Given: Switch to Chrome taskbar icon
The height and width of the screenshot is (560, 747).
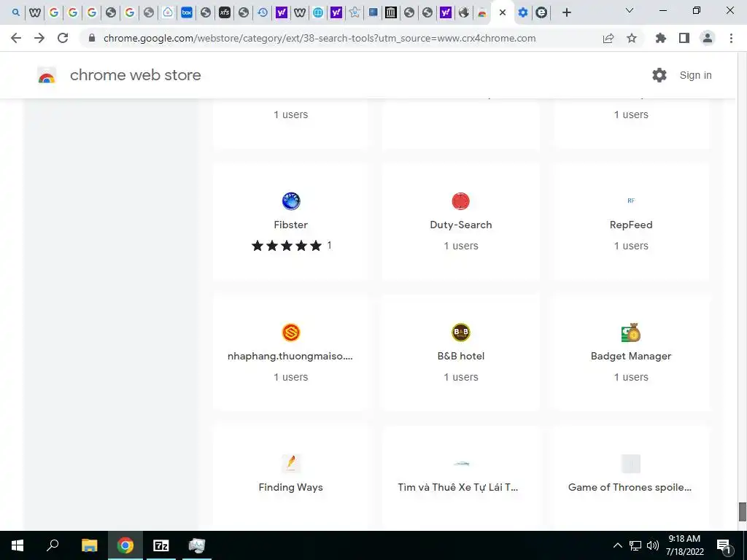Looking at the screenshot, I should 125,545.
